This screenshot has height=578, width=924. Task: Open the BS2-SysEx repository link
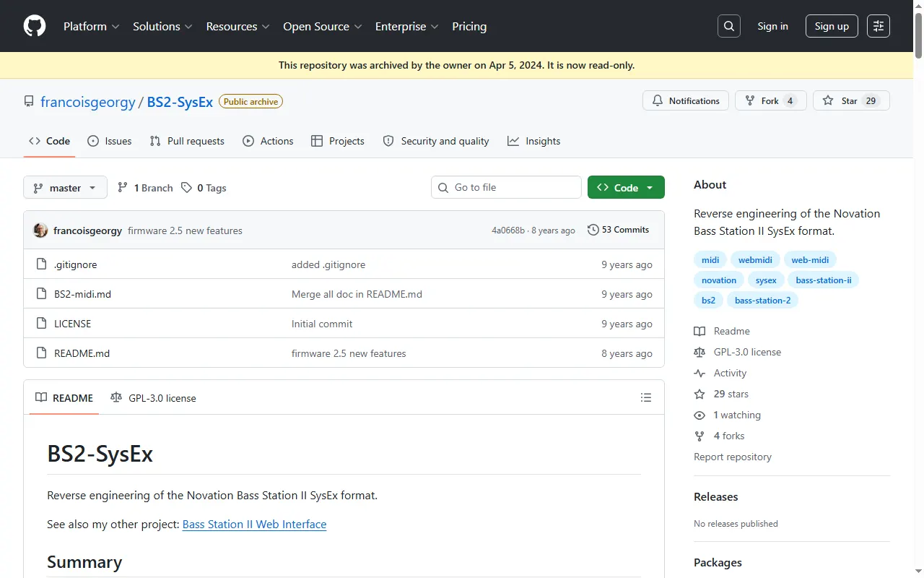coord(180,102)
